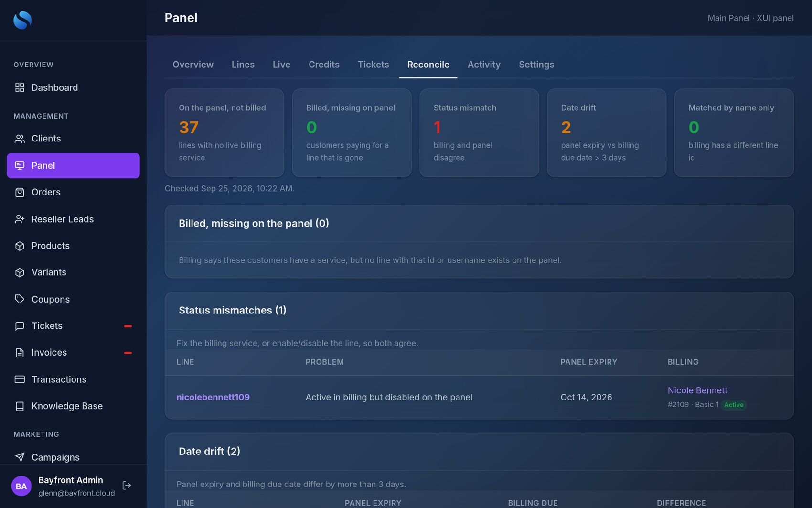Click the Products box icon
812x508 pixels.
pyautogui.click(x=20, y=246)
